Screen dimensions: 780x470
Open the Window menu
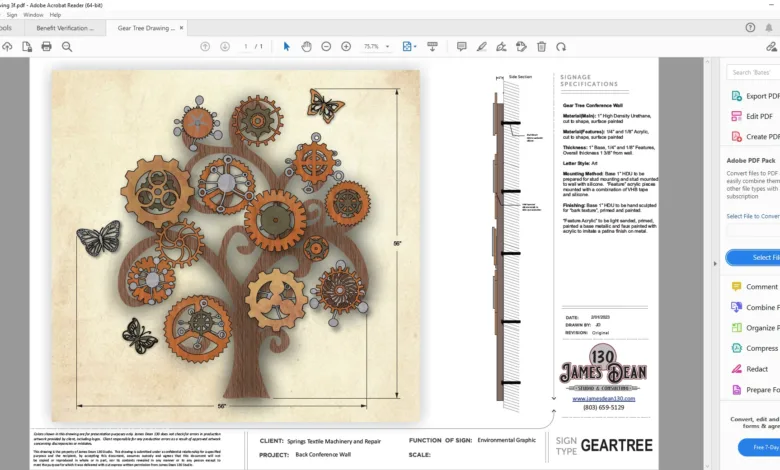tap(33, 15)
